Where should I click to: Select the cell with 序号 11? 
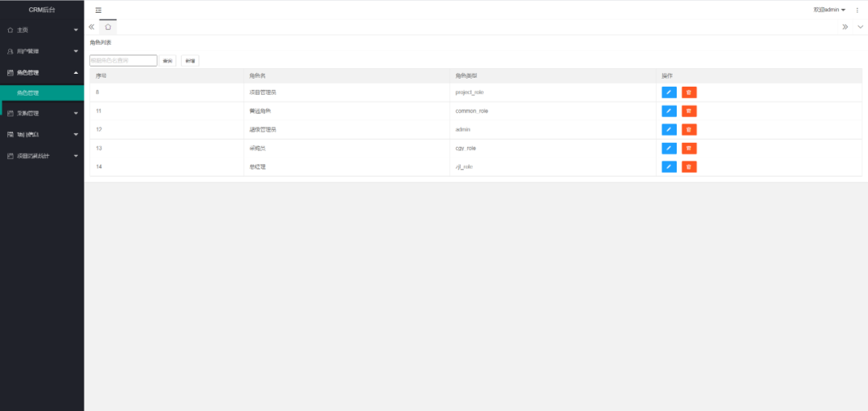click(x=166, y=112)
